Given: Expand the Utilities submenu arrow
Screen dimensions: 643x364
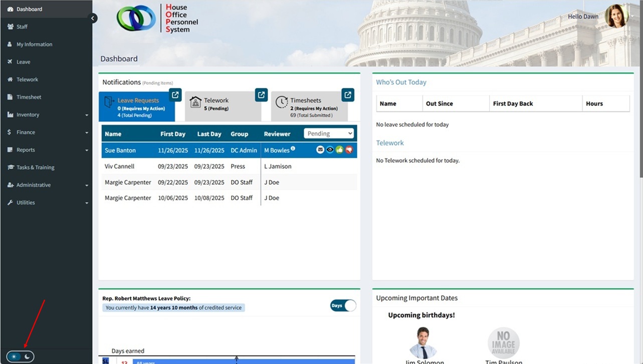Looking at the screenshot, I should (87, 203).
